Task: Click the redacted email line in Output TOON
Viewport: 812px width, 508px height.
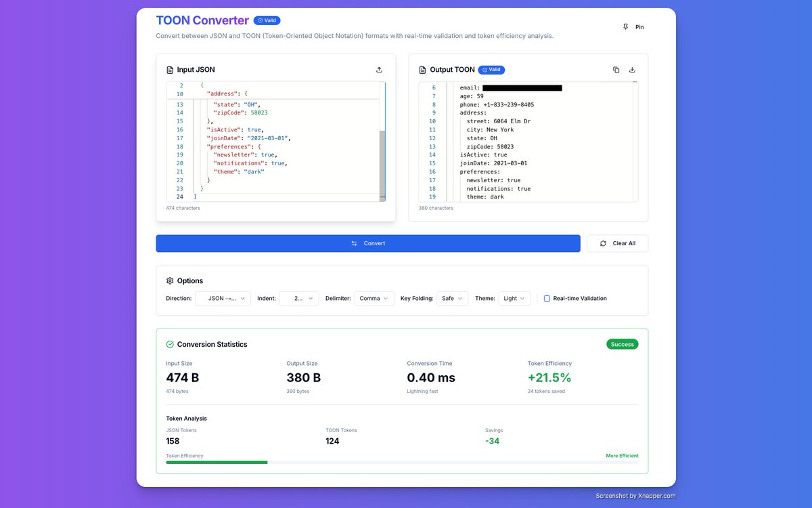Action: (511, 87)
